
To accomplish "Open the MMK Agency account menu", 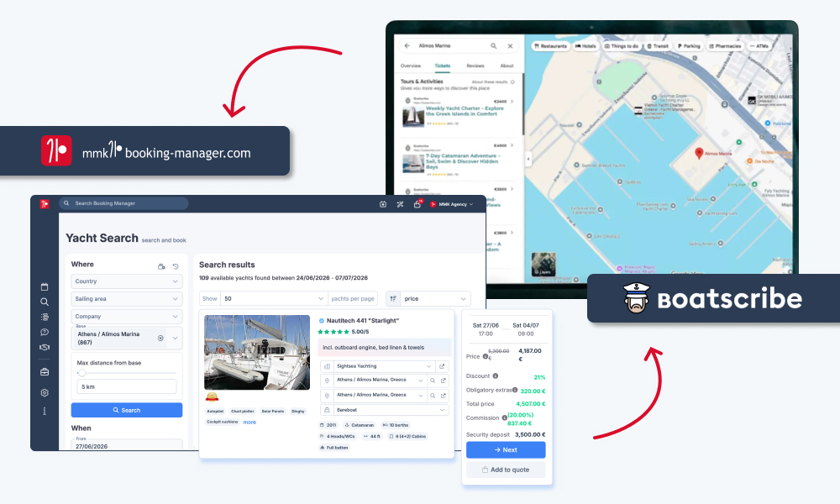I will pyautogui.click(x=452, y=204).
